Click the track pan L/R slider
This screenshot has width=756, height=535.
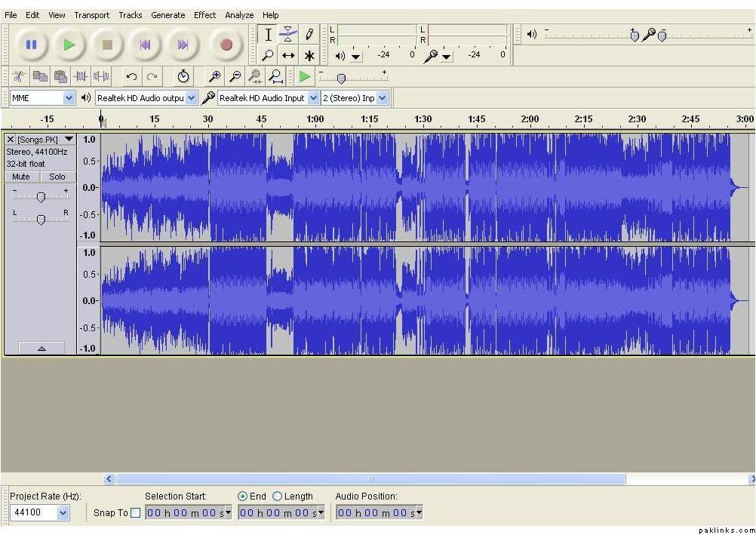tap(41, 219)
